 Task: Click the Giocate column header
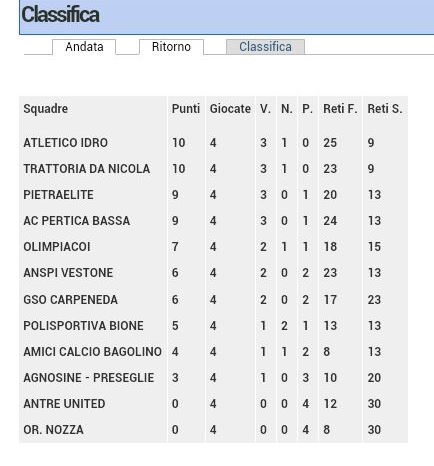(x=230, y=109)
